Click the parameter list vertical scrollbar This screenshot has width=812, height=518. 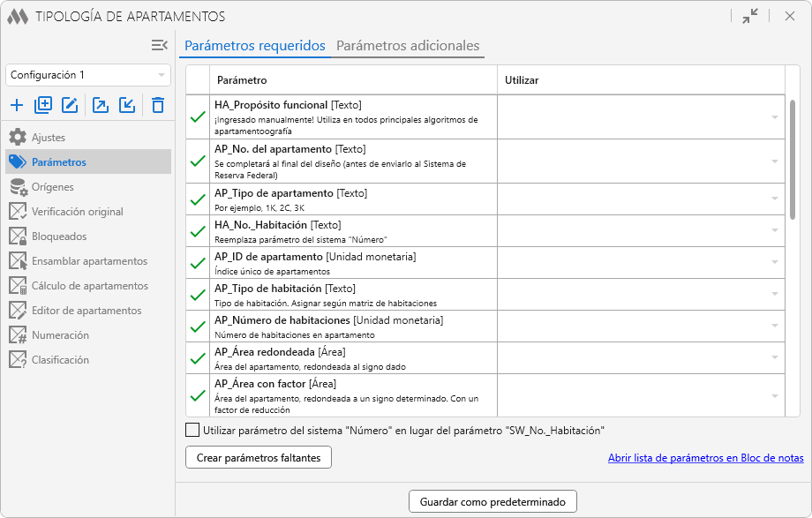(793, 159)
